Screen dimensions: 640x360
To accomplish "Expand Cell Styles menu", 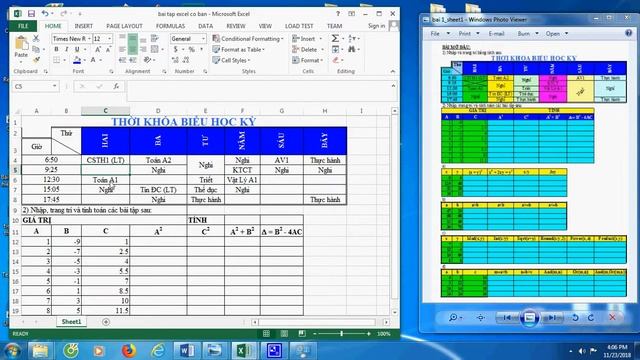I will pos(231,60).
